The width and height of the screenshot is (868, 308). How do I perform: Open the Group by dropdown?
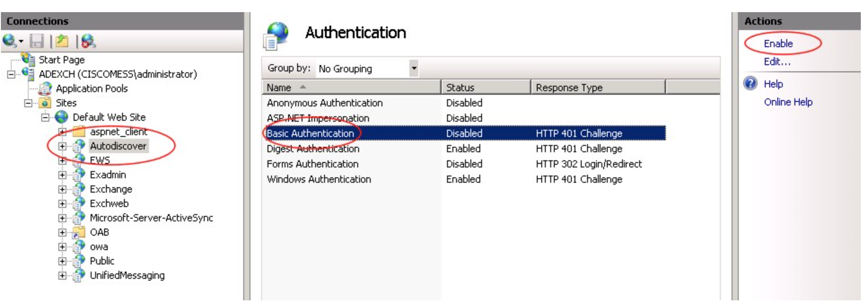(414, 68)
